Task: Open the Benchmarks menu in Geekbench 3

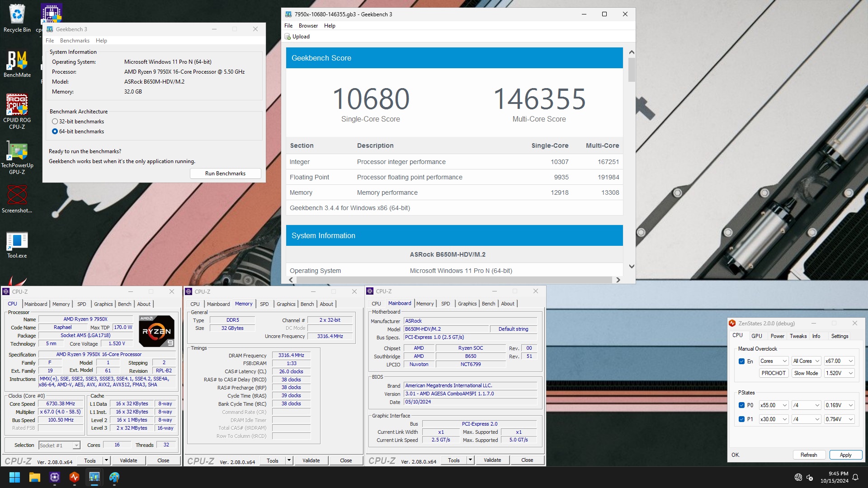Action: (75, 41)
